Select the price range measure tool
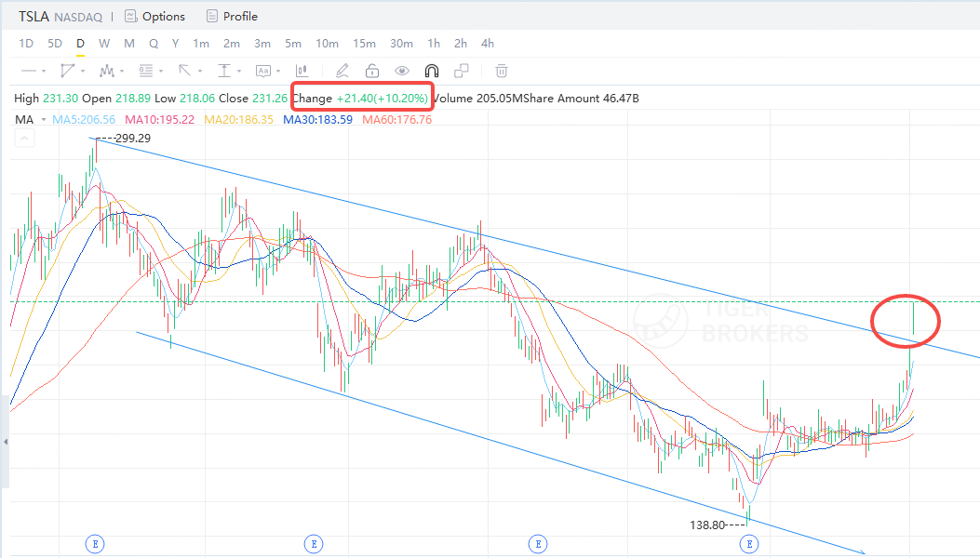 tap(223, 71)
